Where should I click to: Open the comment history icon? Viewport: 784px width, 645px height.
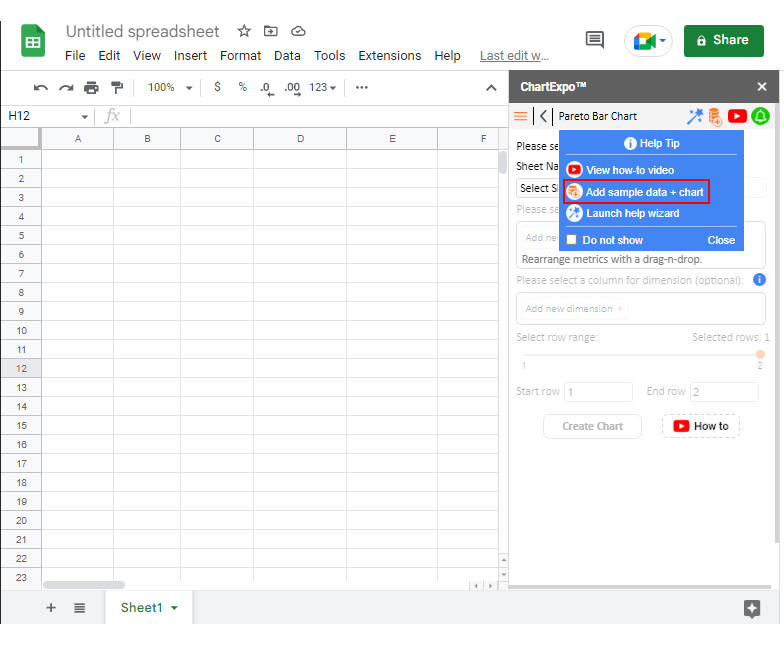[x=594, y=40]
